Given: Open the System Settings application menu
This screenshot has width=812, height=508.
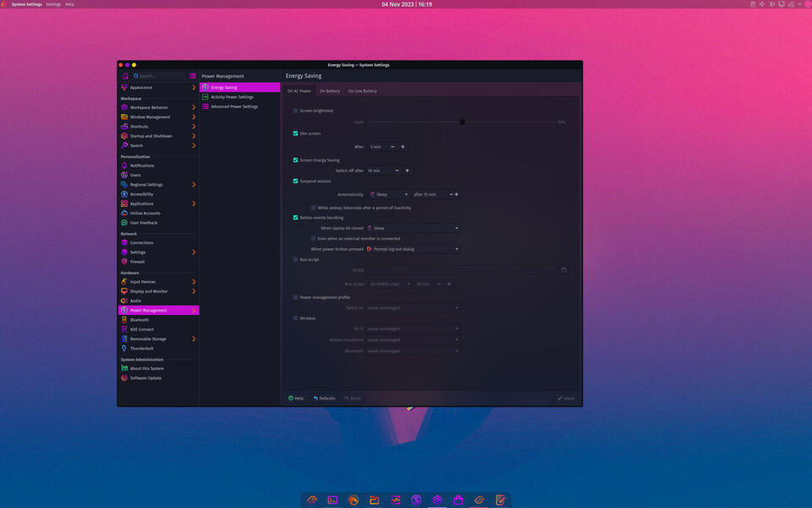Looking at the screenshot, I should coord(26,4).
